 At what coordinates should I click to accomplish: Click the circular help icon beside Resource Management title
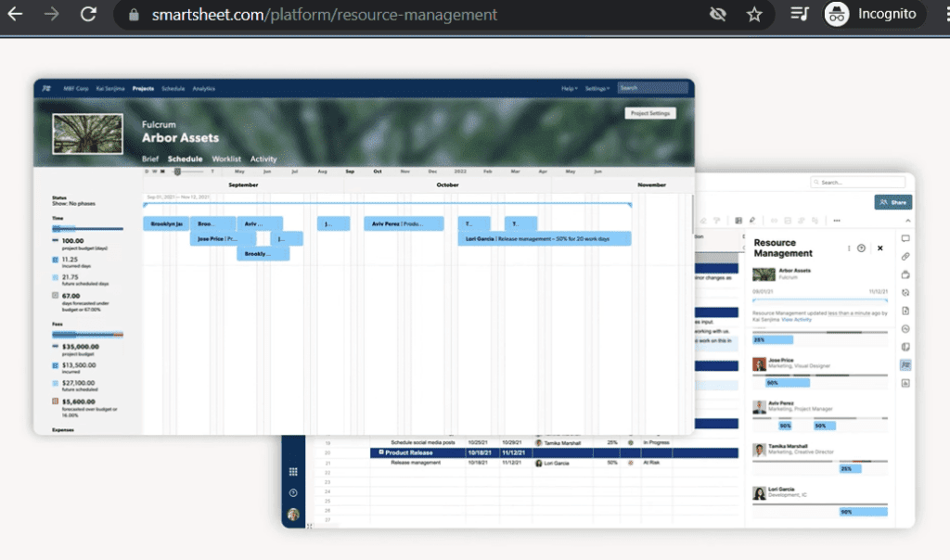click(861, 248)
